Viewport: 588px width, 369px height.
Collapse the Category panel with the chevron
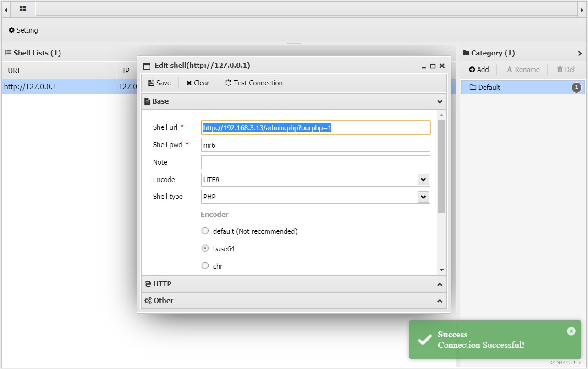(580, 54)
